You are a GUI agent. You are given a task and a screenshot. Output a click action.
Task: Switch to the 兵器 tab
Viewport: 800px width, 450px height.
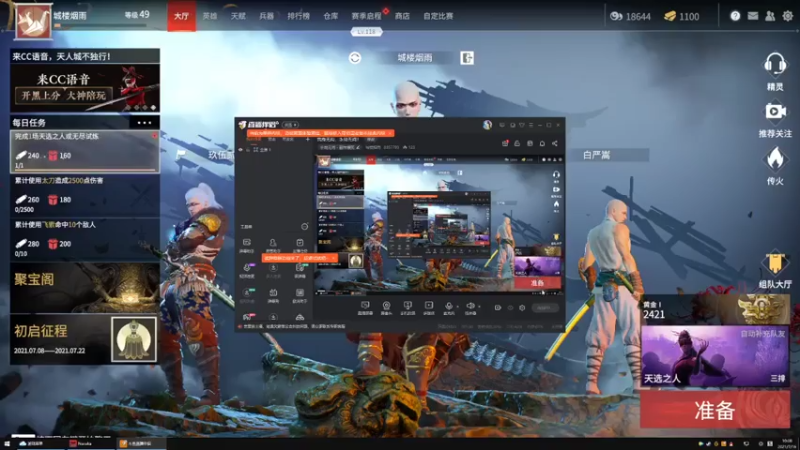click(266, 16)
